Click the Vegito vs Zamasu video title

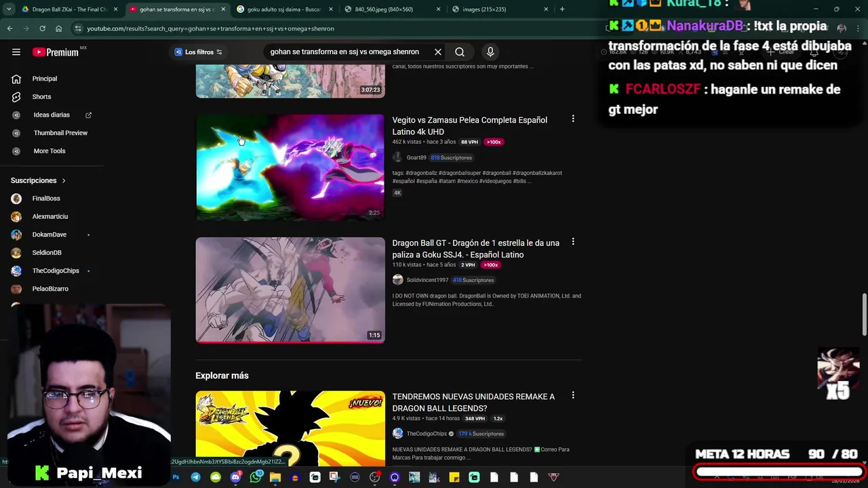click(470, 126)
